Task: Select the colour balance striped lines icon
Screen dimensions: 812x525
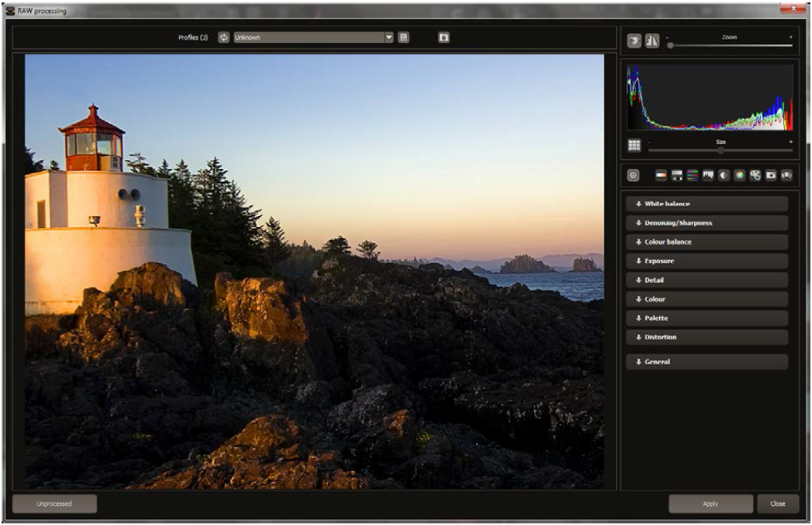Action: point(693,175)
